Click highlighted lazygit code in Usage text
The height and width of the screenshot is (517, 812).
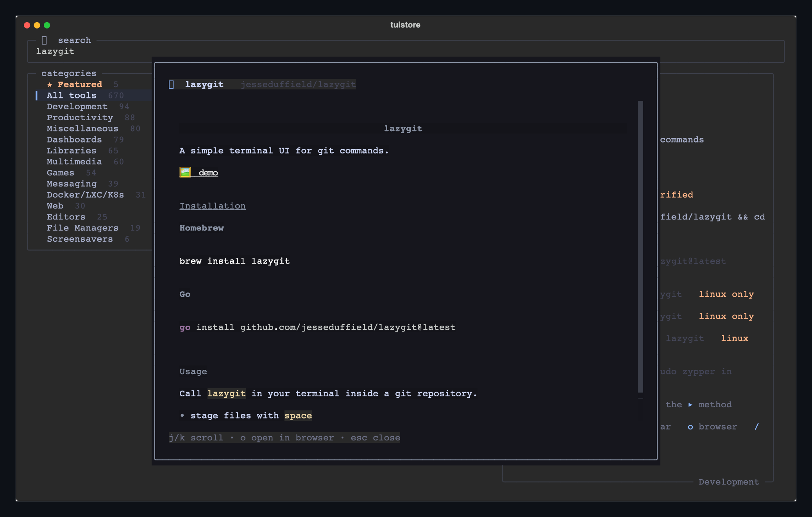[226, 394]
